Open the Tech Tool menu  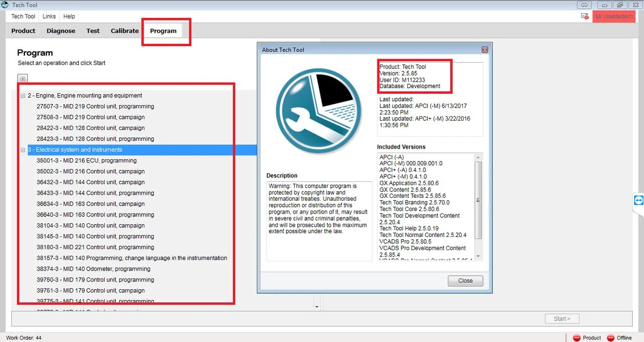(23, 16)
